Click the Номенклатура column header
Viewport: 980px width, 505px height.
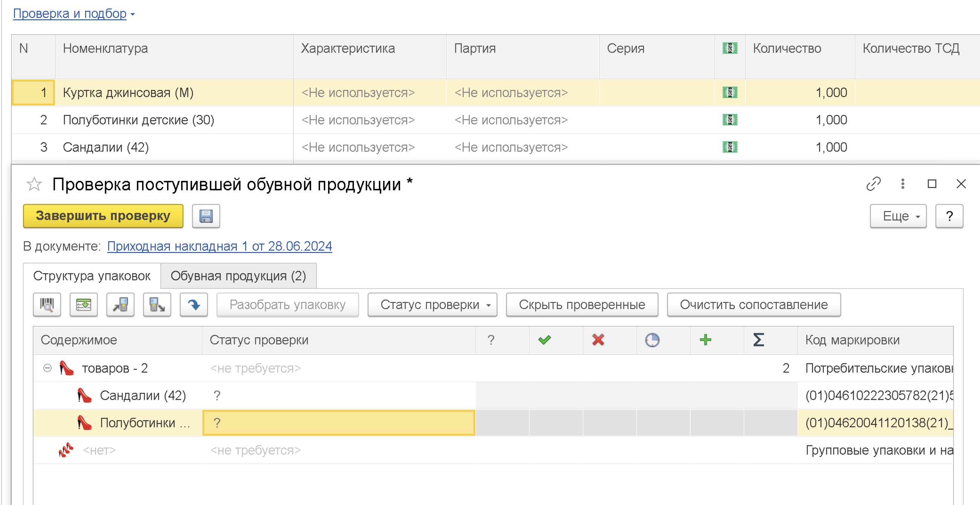click(174, 57)
